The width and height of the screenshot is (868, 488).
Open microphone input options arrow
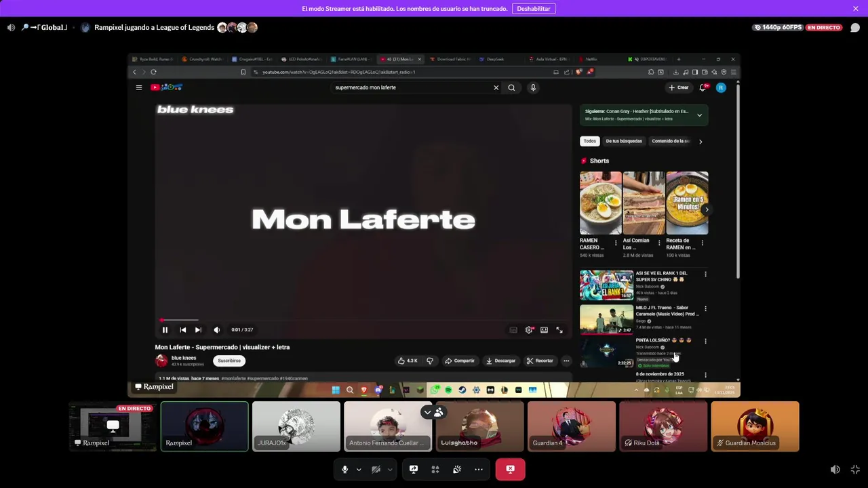click(x=359, y=469)
